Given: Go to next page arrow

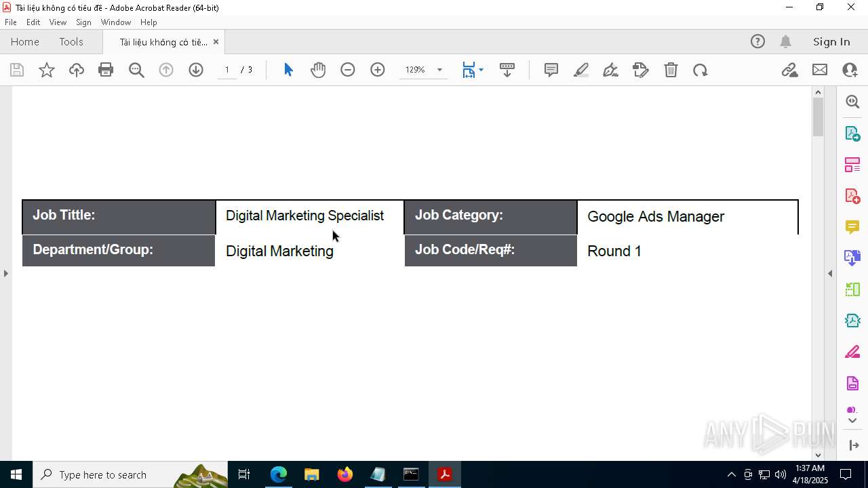Looking at the screenshot, I should (x=196, y=70).
